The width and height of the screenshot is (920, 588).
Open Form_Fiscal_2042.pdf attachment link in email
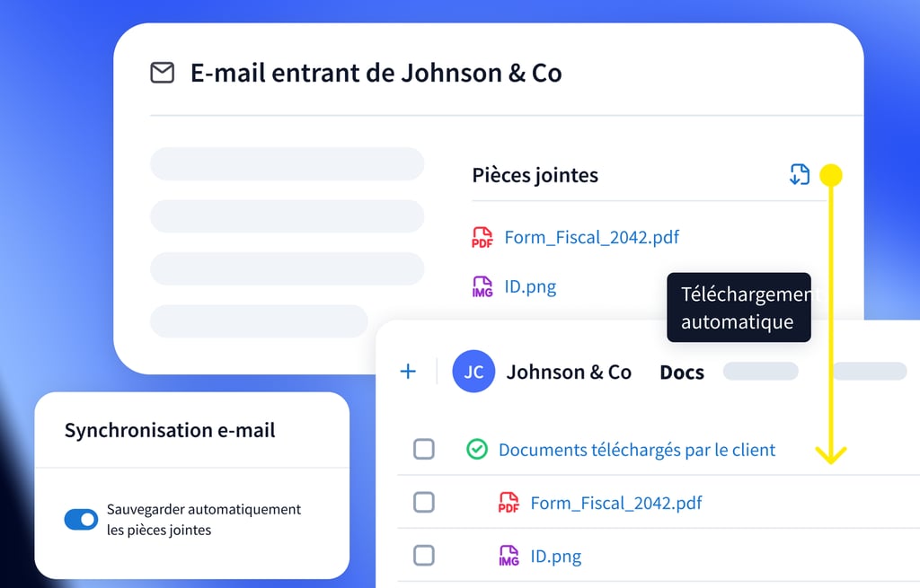pyautogui.click(x=591, y=238)
